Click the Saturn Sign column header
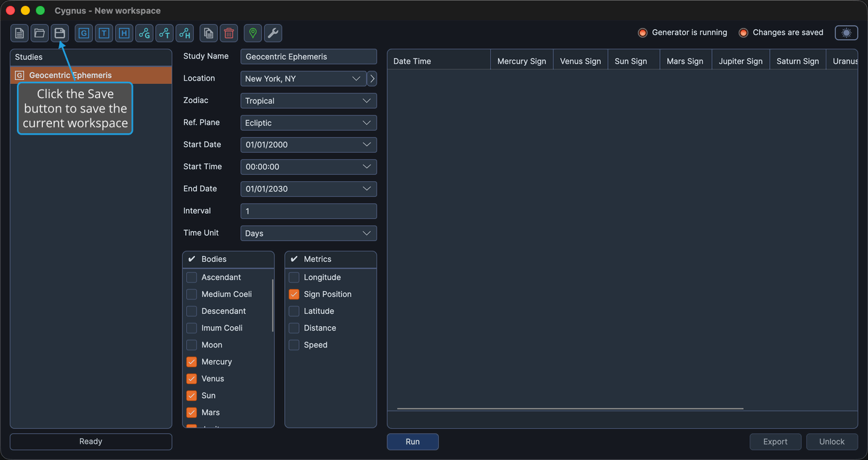868x460 pixels. pyautogui.click(x=798, y=61)
